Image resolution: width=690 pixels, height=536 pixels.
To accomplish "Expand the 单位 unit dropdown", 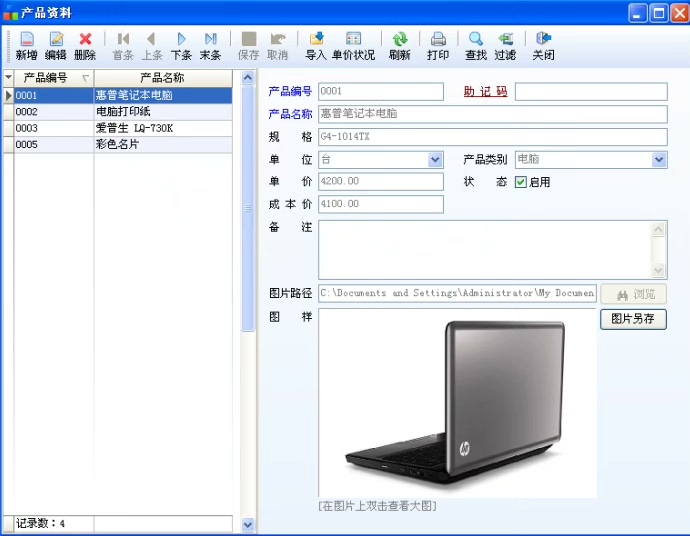I will (435, 159).
